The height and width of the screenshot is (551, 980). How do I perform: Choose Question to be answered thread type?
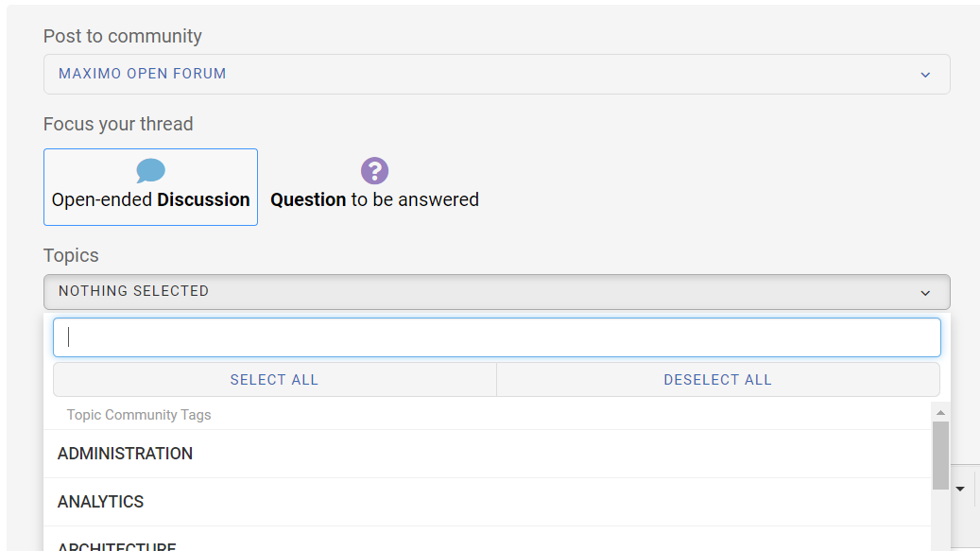coord(374,187)
